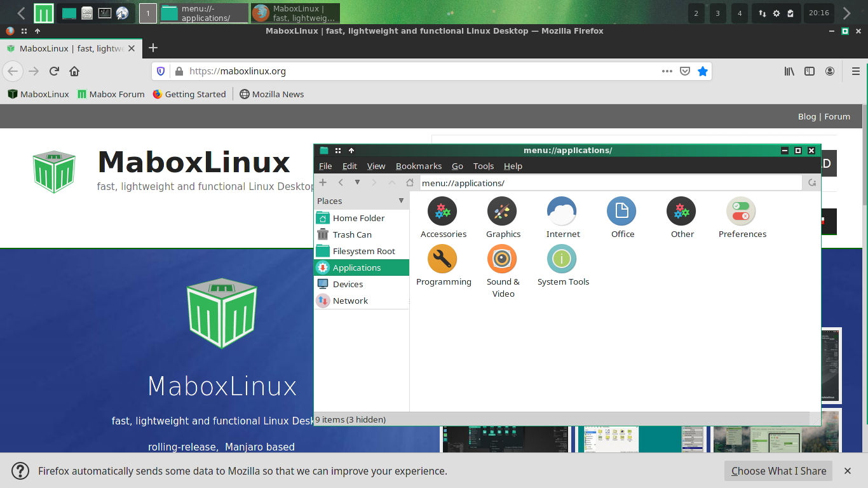
Task: Open page actions three-dots menu
Action: click(x=667, y=71)
